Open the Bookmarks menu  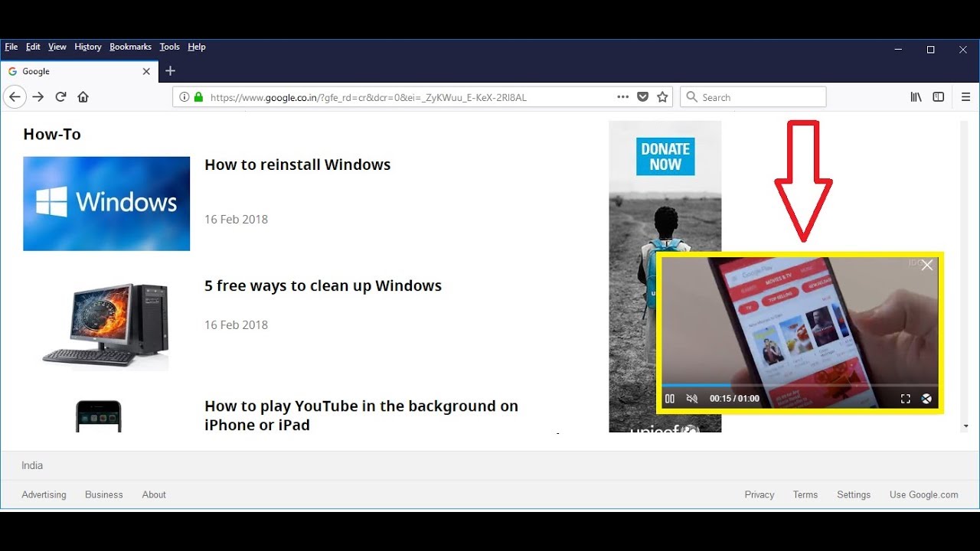click(x=130, y=47)
